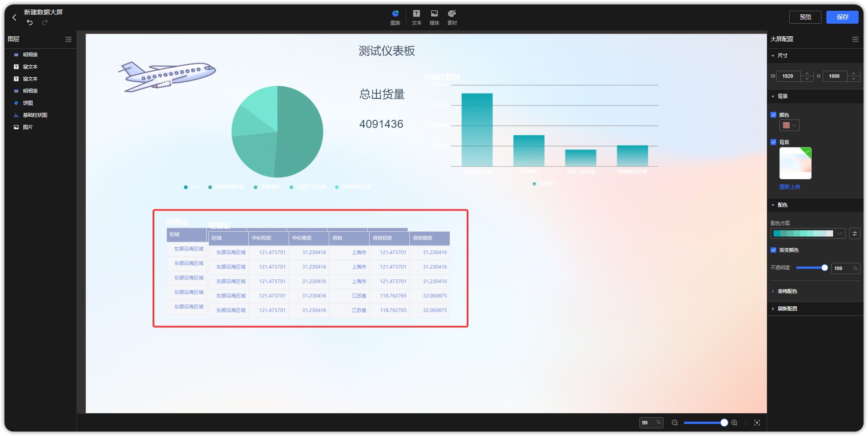Select the 图片 layer
868x436 pixels.
(28, 127)
